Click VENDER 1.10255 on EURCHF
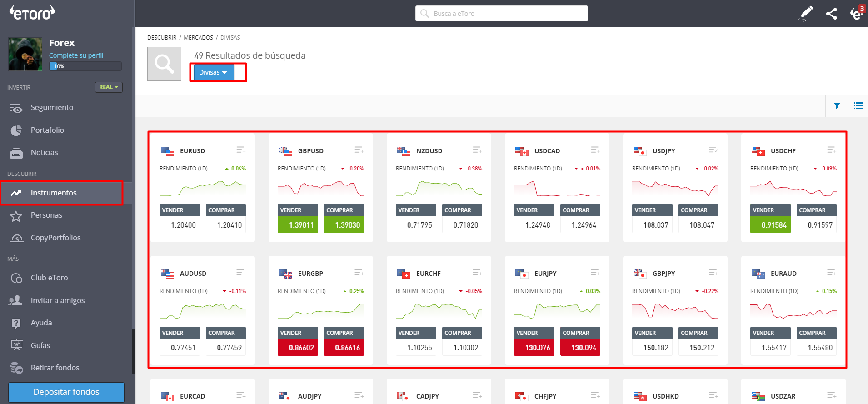This screenshot has height=404, width=868. (416, 341)
